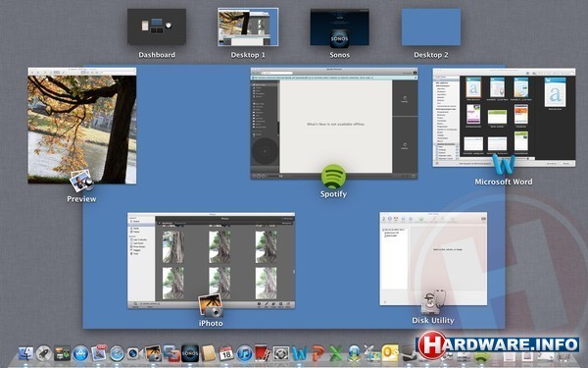Launch PowerPoint from the Dock

[x=318, y=353]
